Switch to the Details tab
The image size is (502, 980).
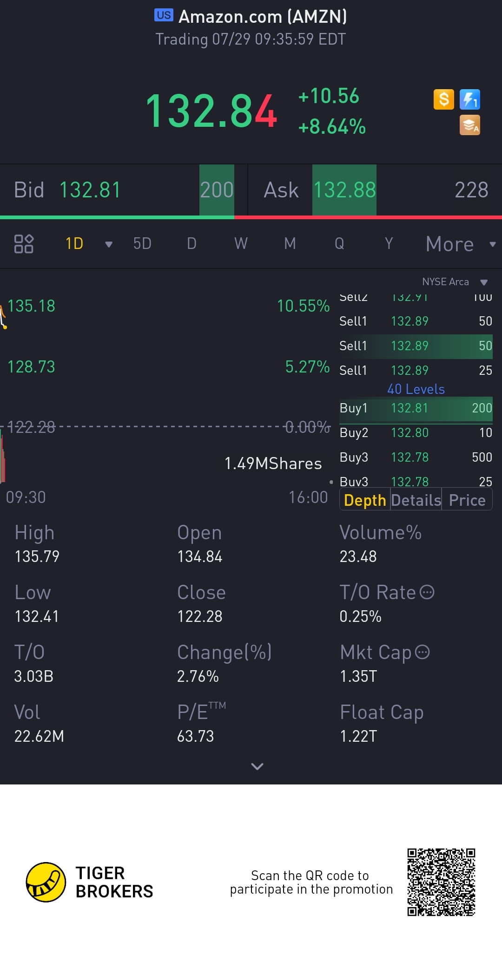coord(416,500)
